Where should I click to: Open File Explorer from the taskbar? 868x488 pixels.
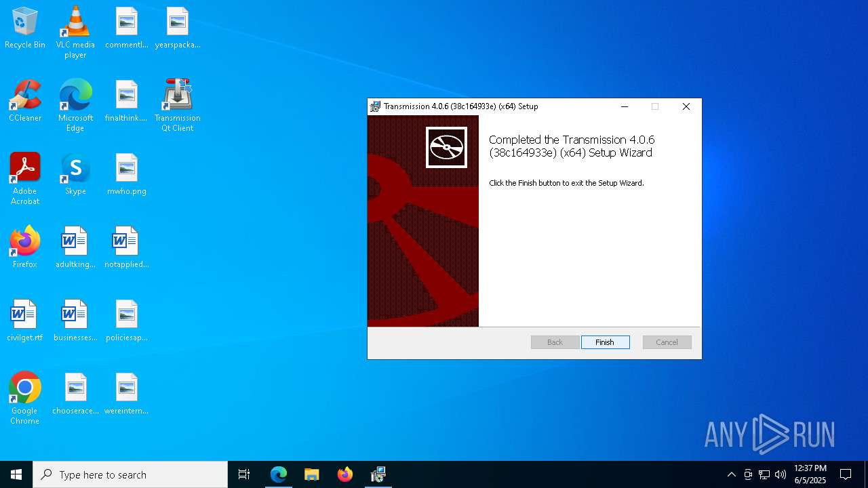click(312, 474)
